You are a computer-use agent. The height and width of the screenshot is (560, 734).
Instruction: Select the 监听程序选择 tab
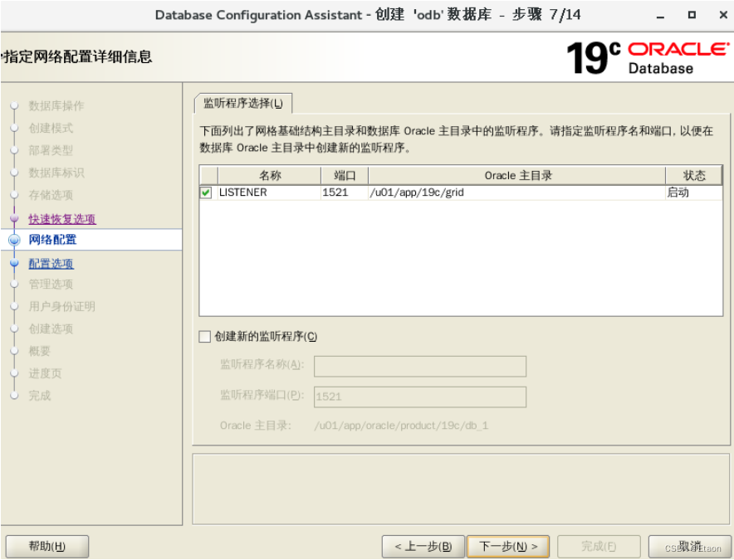(243, 104)
